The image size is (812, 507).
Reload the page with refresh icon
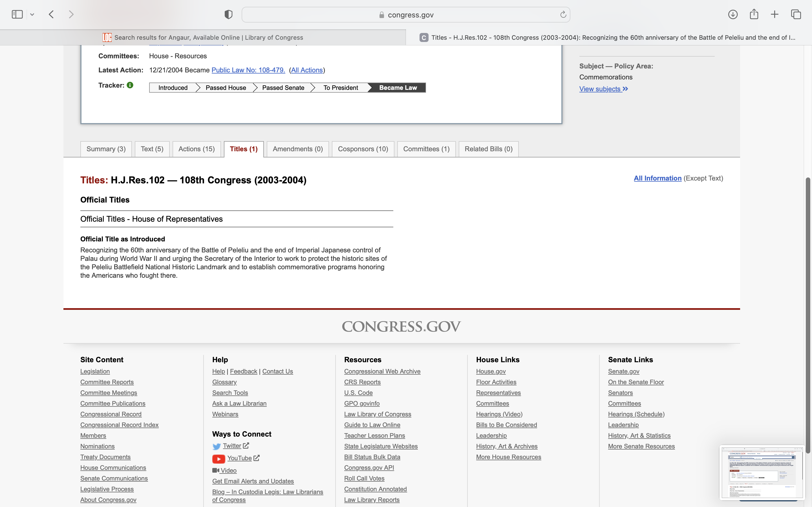(x=563, y=14)
